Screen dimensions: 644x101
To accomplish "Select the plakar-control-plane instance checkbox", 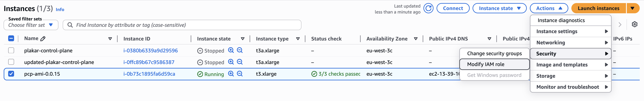I will point(11,50).
